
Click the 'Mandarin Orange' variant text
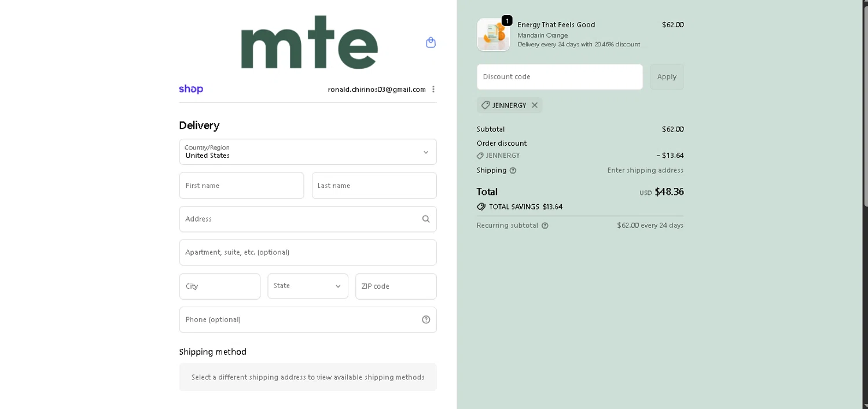point(543,35)
